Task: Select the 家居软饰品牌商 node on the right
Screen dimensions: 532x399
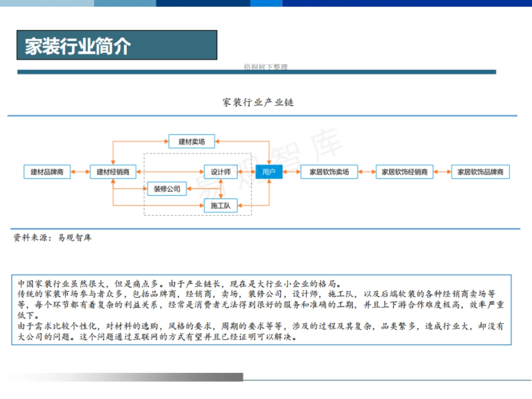Action: tap(480, 172)
